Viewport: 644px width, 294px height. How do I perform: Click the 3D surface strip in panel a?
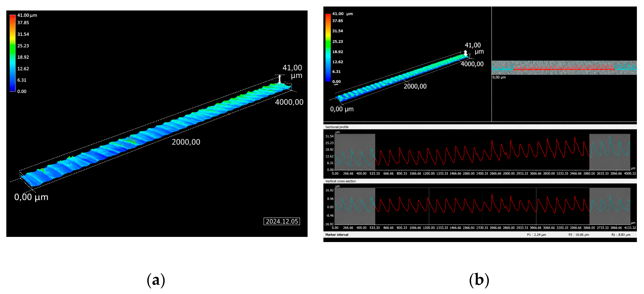pos(156,135)
